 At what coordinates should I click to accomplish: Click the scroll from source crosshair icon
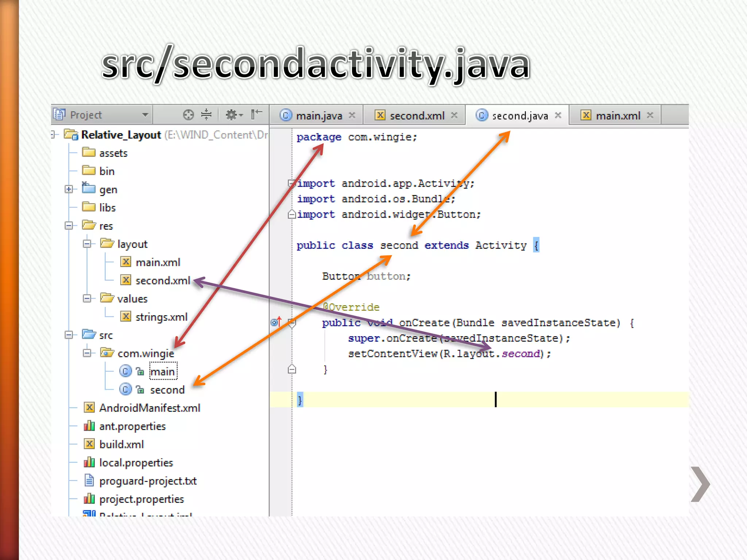coord(188,115)
